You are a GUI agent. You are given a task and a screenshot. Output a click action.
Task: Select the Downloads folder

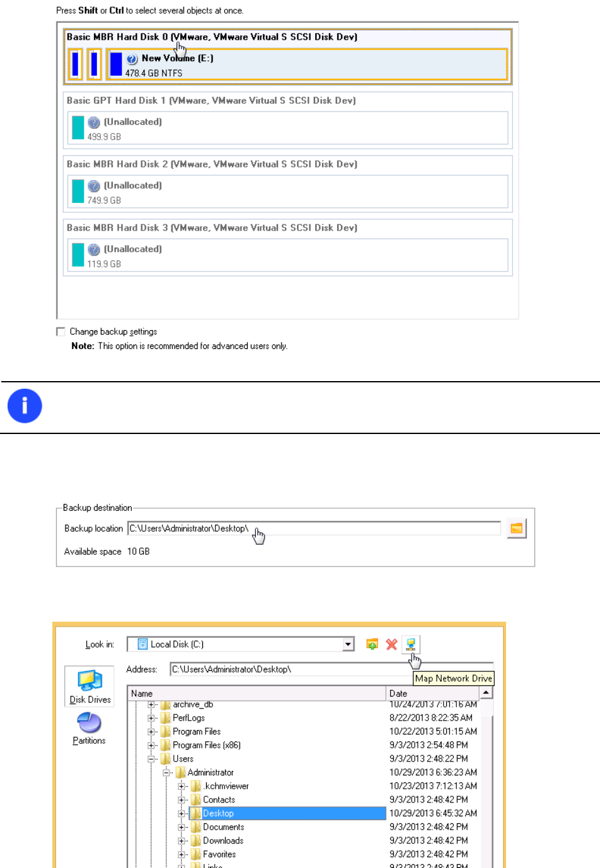[223, 841]
